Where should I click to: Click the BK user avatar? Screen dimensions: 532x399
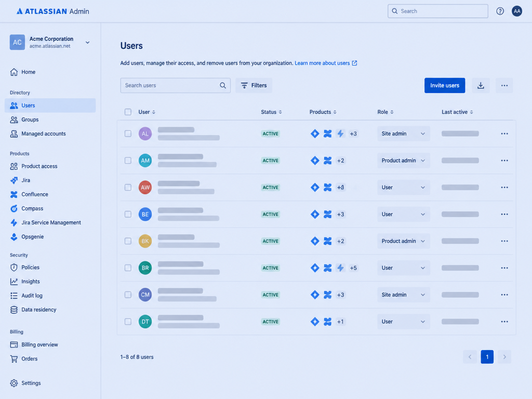coord(145,241)
